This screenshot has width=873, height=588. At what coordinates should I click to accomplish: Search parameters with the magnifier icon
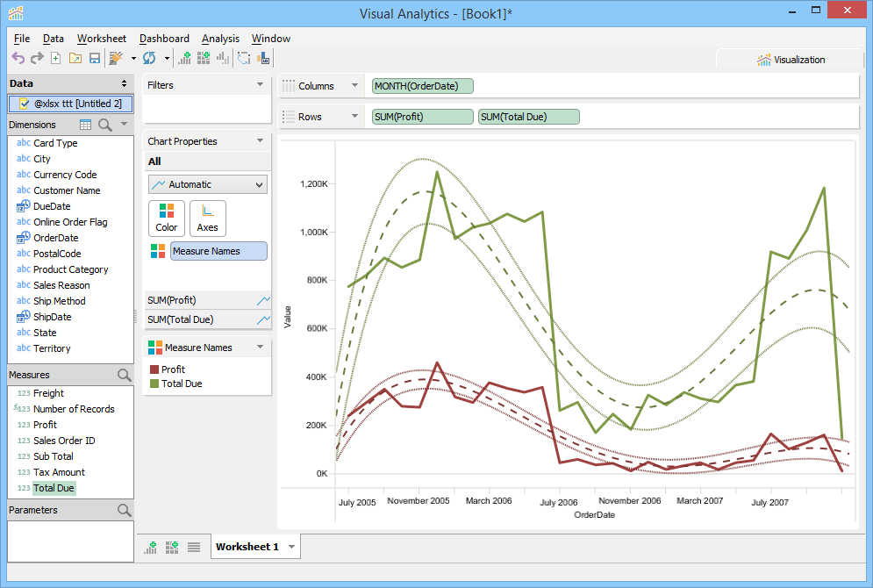(125, 510)
